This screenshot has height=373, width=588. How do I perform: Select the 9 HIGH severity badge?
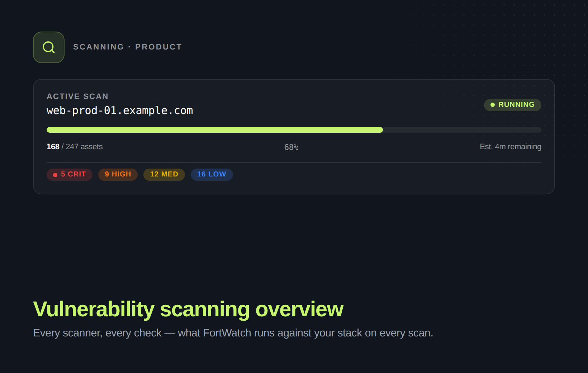click(118, 174)
